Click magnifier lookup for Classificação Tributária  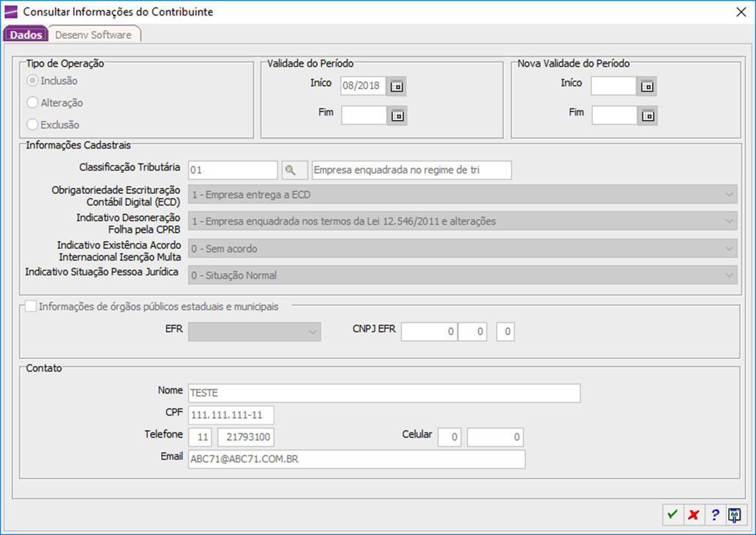pyautogui.click(x=295, y=170)
